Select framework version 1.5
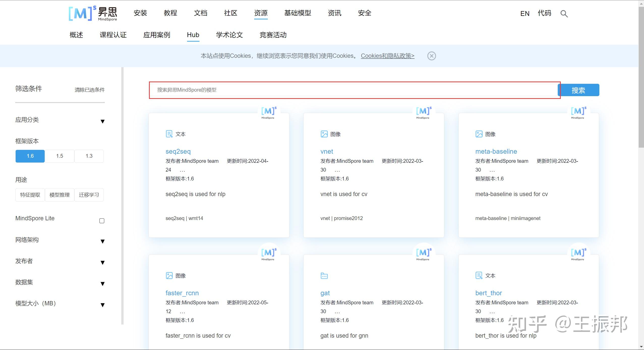 click(60, 156)
